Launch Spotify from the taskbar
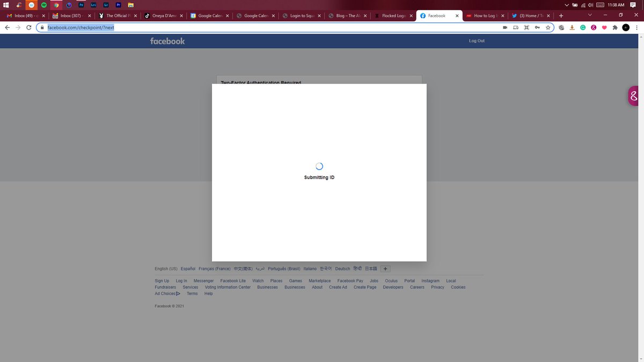 click(44, 5)
